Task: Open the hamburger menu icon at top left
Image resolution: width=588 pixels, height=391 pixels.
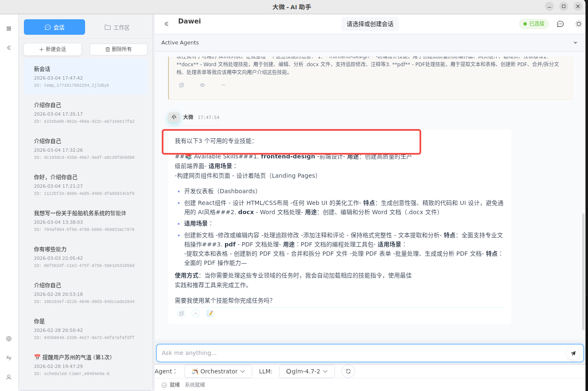Action: coord(9,28)
